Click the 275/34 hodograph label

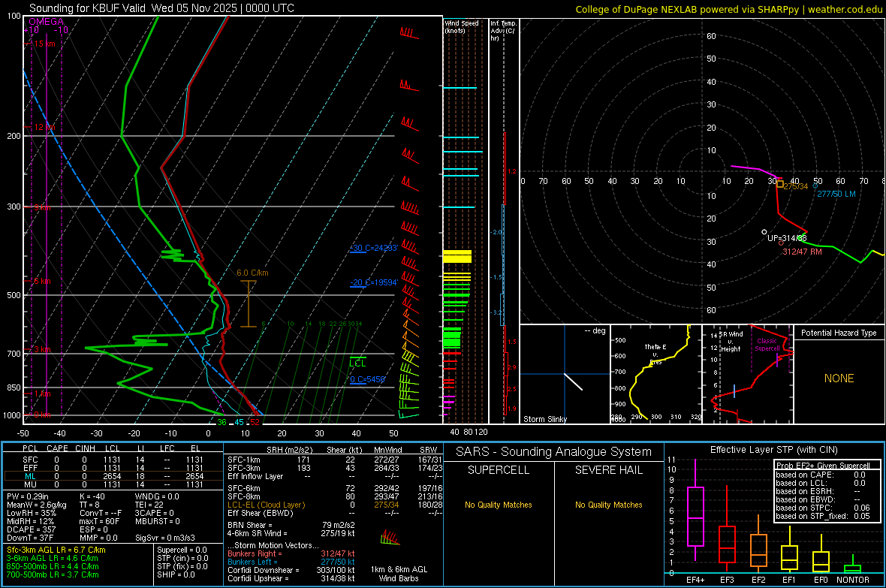click(796, 186)
